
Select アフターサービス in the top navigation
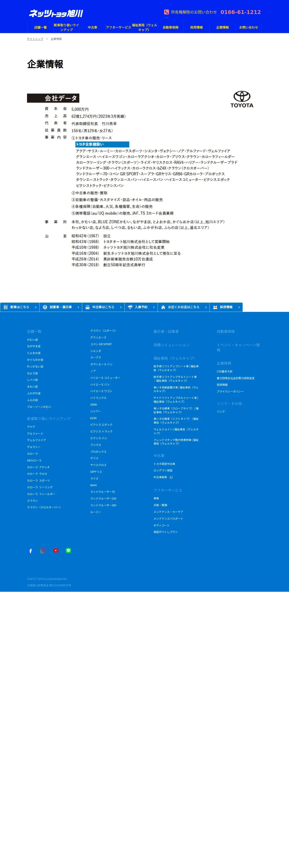(x=118, y=27)
